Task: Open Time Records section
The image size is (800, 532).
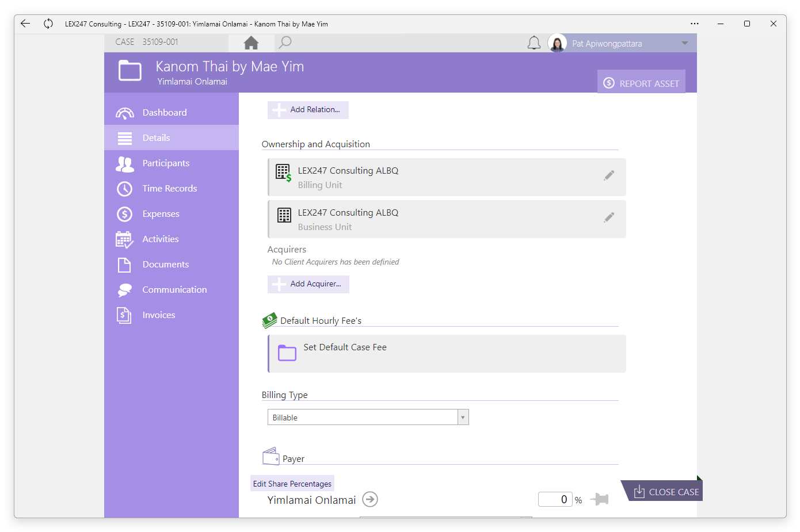Action: (172, 189)
